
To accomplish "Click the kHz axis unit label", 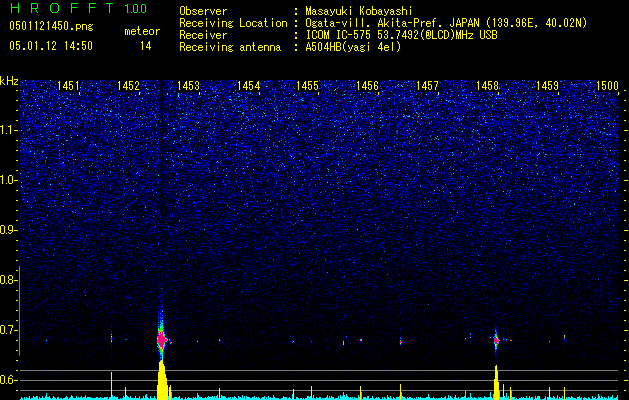I will pyautogui.click(x=9, y=81).
